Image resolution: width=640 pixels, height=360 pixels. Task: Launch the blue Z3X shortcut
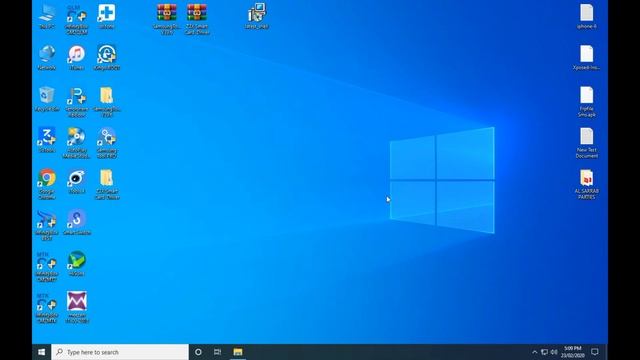pyautogui.click(x=47, y=140)
